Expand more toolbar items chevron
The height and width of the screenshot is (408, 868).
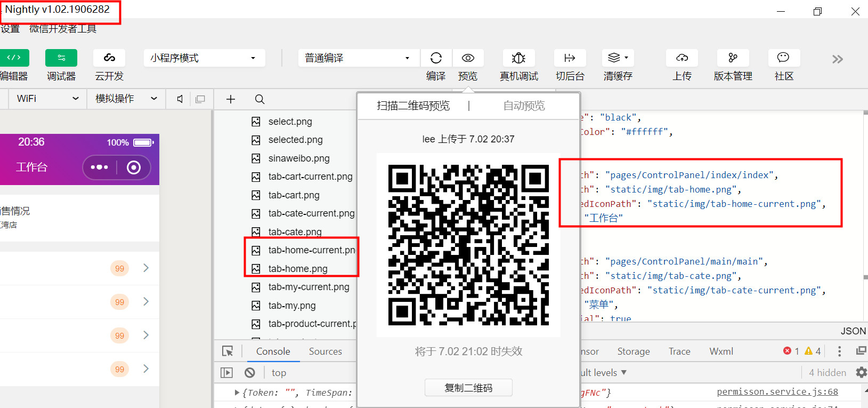pyautogui.click(x=838, y=59)
